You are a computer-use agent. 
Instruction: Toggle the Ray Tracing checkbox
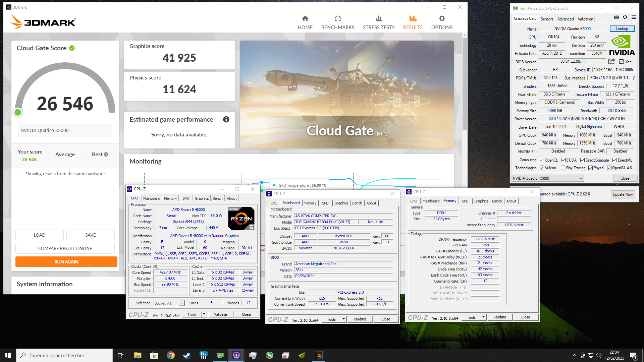tap(563, 168)
